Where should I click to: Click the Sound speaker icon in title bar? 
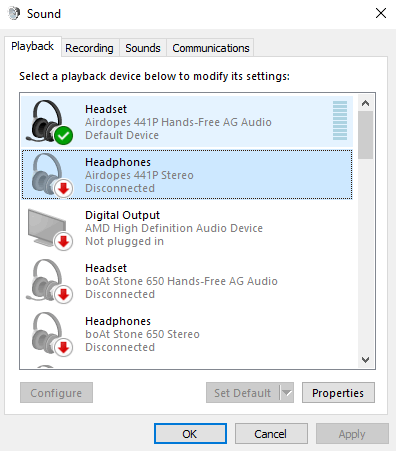[14, 14]
